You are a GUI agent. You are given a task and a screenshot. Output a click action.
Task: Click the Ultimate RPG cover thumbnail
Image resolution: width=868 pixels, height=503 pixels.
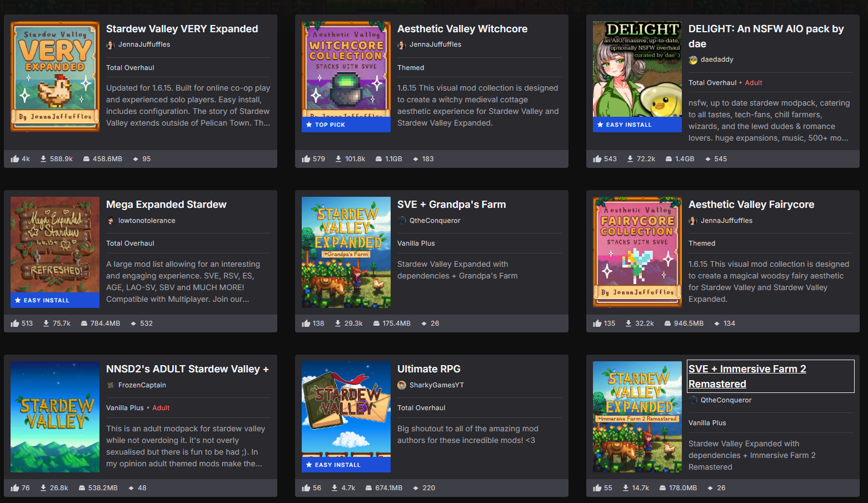346,417
